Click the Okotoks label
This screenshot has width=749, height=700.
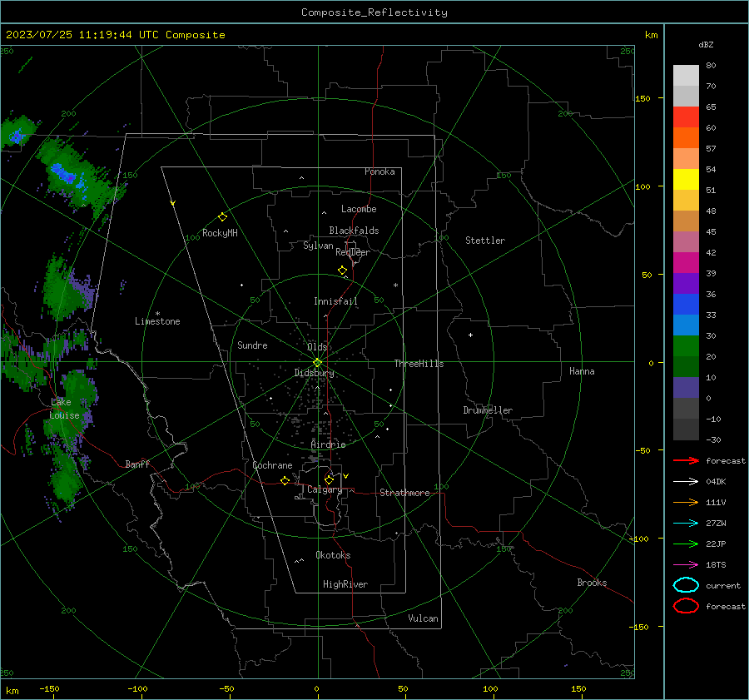(333, 555)
